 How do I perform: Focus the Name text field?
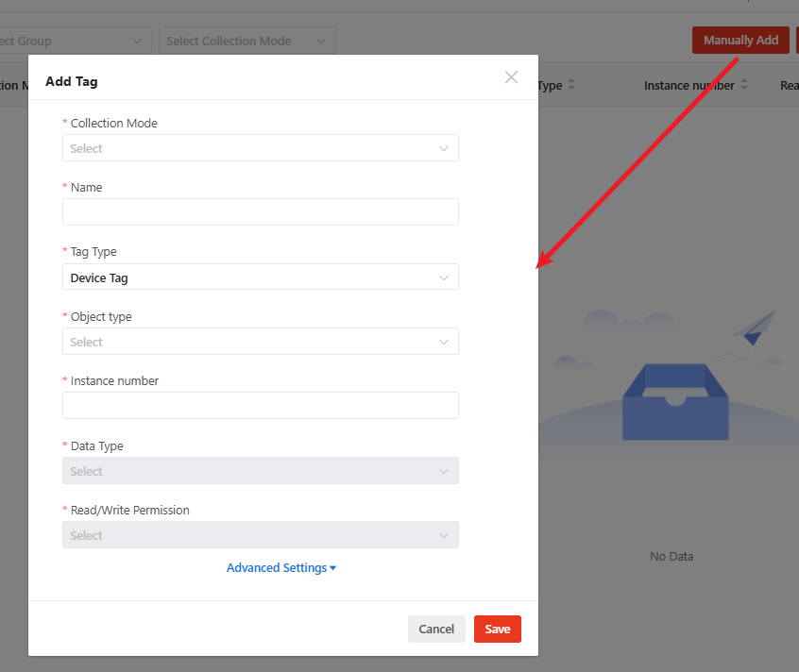(260, 212)
